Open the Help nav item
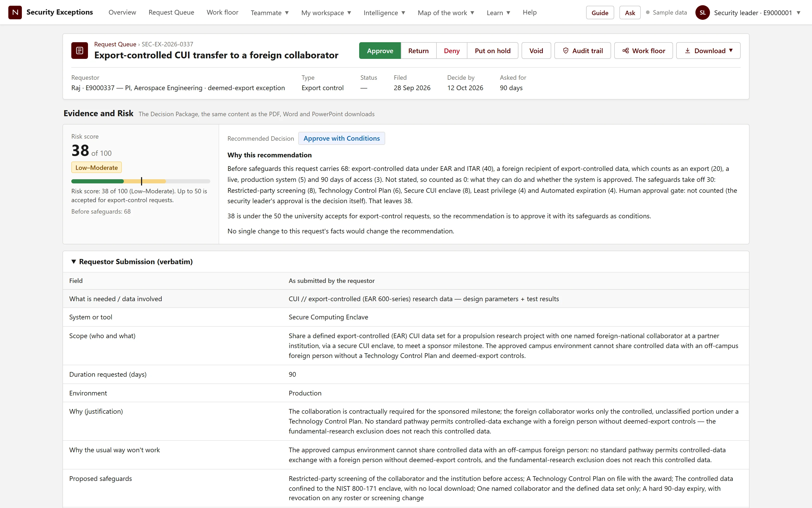 pyautogui.click(x=529, y=13)
